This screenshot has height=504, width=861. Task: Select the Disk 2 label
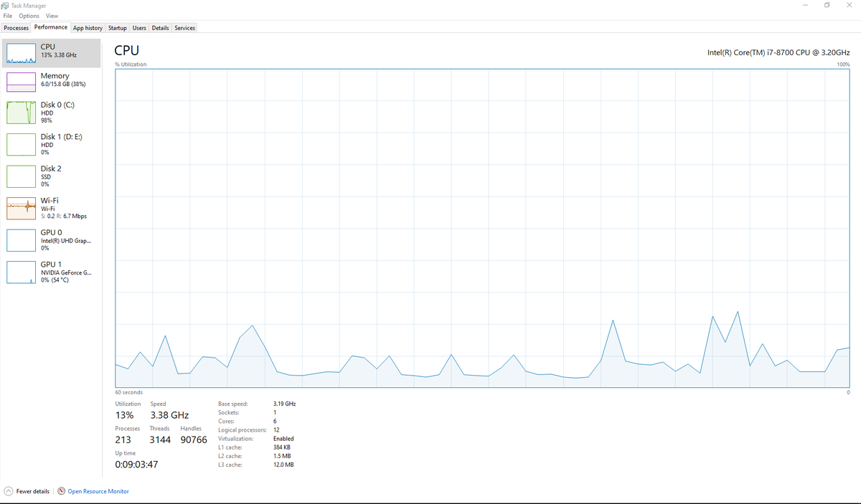(x=51, y=168)
